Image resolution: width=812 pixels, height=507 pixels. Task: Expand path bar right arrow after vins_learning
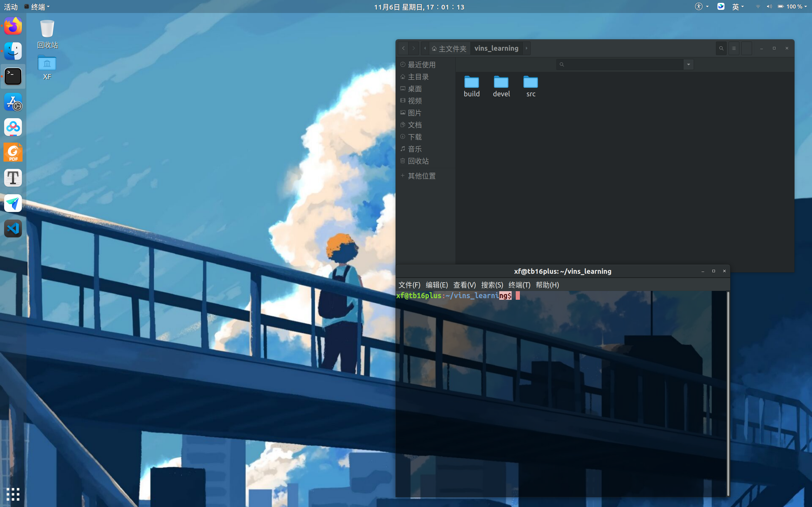pos(527,48)
